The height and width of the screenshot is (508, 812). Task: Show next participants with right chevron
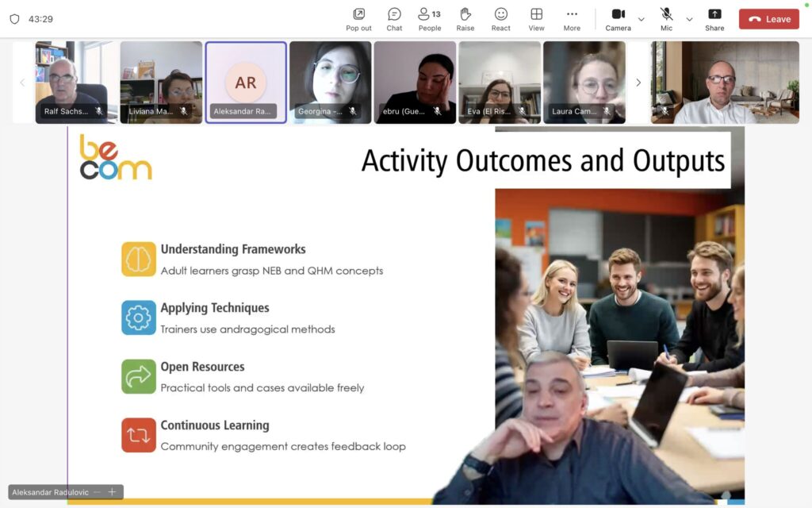click(638, 83)
